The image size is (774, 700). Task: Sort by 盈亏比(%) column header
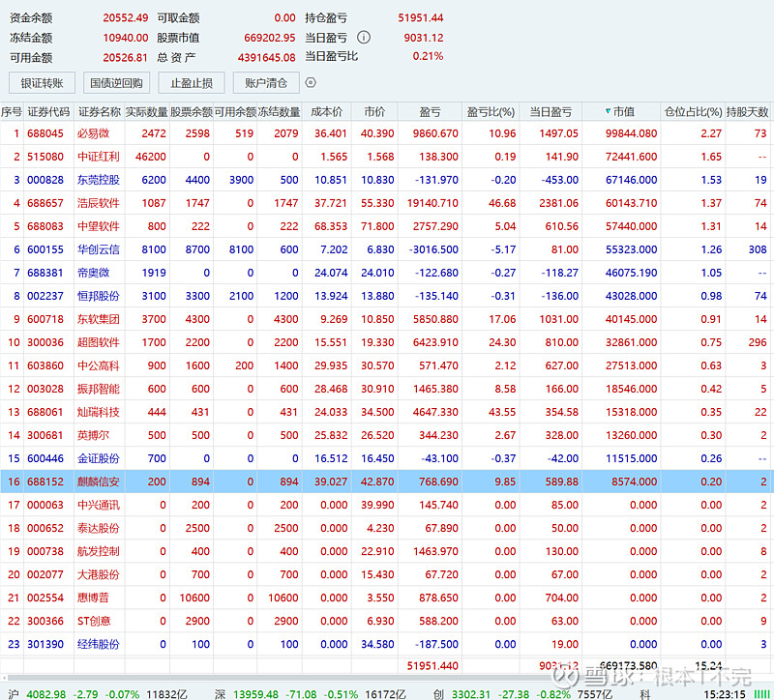pyautogui.click(x=491, y=112)
